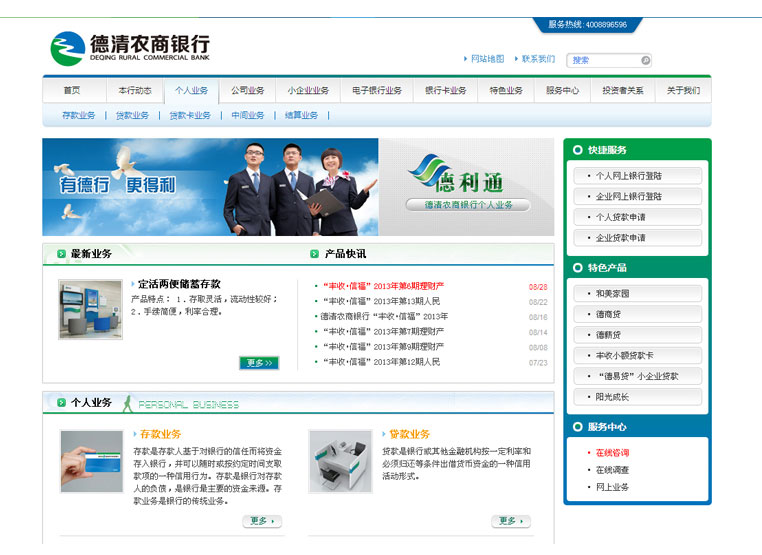Click the 德利通 personal business logo banner

point(466,187)
